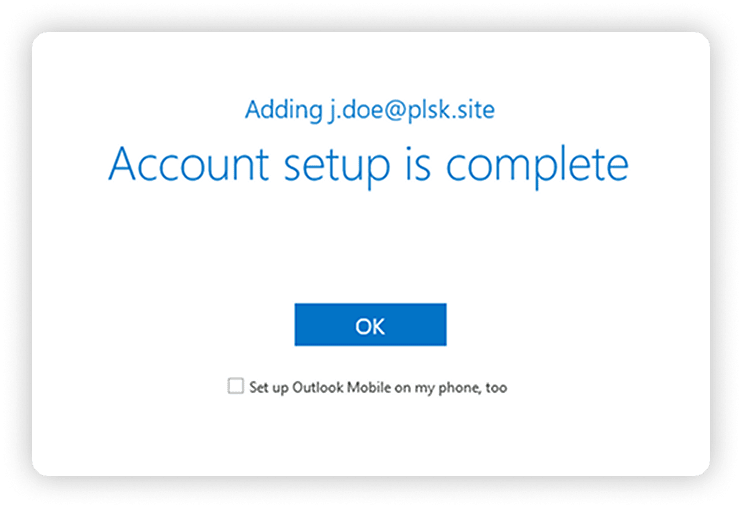Click the "Adding j.doe@plsk.site" text
The image size is (742, 508).
pos(369,109)
